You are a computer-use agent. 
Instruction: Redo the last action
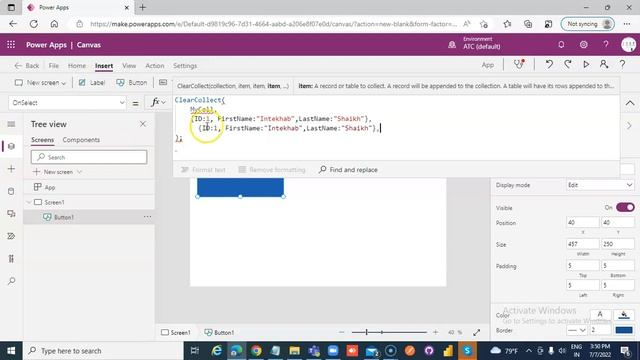[x=568, y=64]
